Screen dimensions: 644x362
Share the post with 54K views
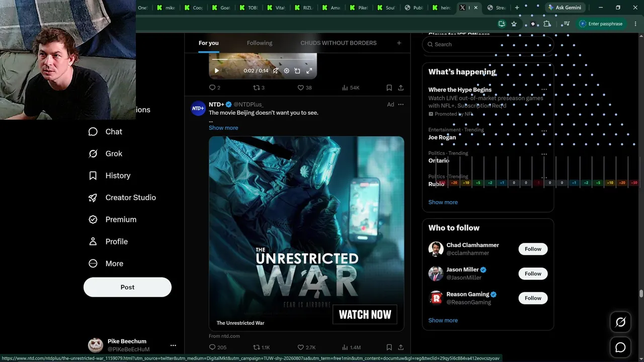click(x=400, y=87)
